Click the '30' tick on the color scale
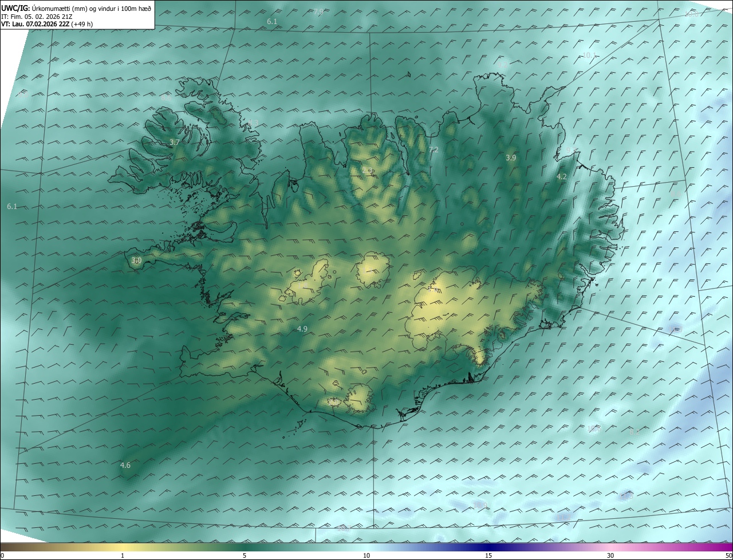The height and width of the screenshot is (560, 733). (610, 555)
